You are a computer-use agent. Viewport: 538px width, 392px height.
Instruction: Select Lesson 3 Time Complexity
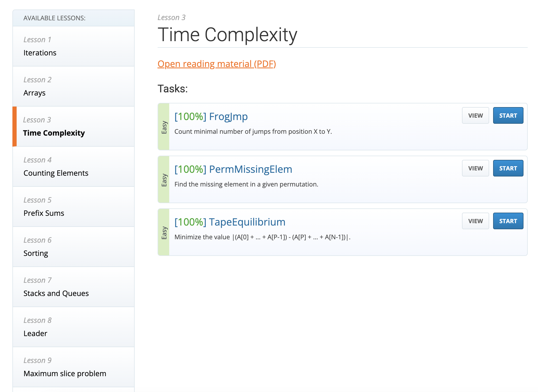coord(54,133)
